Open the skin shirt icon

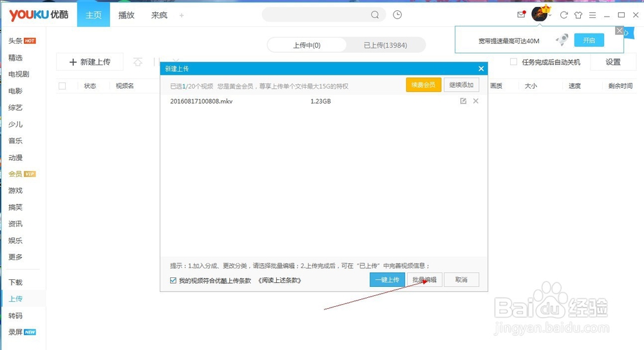tap(578, 15)
